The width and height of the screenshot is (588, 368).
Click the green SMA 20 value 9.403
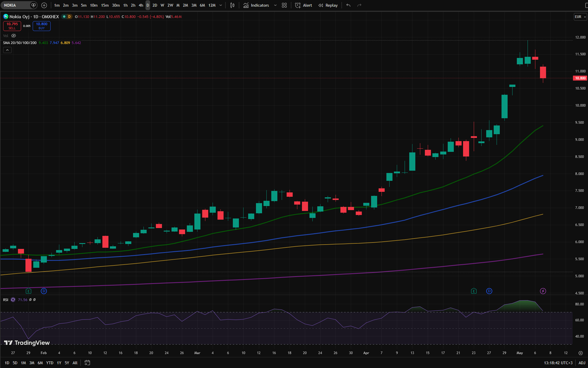click(43, 43)
